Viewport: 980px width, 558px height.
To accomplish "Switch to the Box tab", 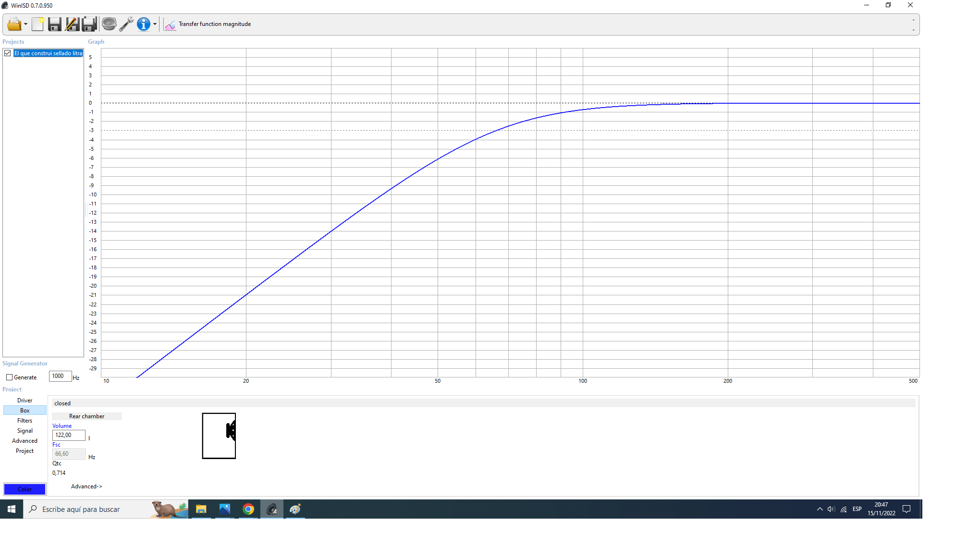I will click(25, 411).
